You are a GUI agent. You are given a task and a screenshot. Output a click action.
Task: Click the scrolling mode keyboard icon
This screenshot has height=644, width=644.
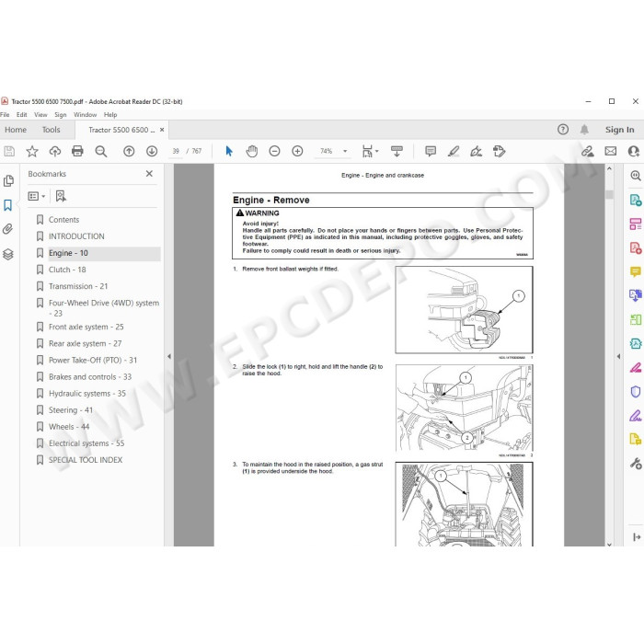pos(397,152)
